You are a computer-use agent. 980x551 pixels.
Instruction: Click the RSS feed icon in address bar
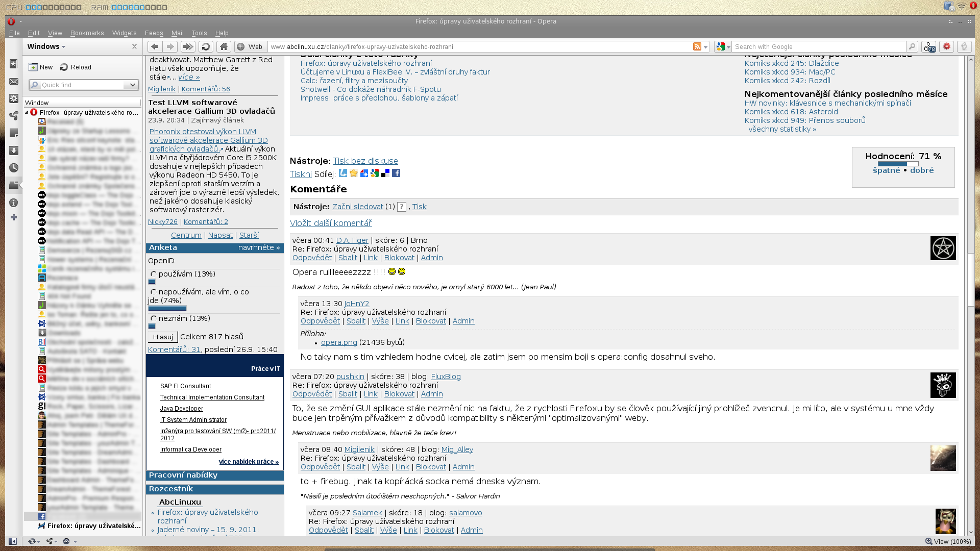[697, 46]
